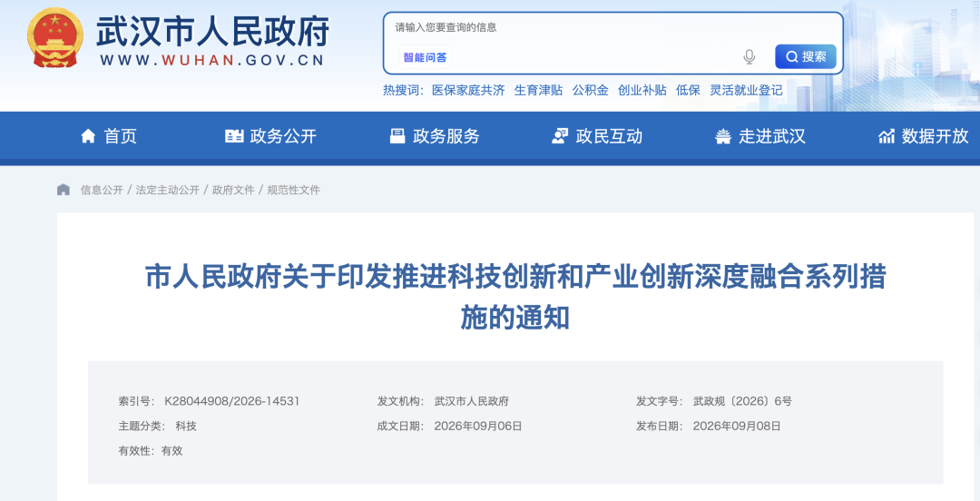Click the microphone voice search icon
980x501 pixels.
tap(750, 57)
